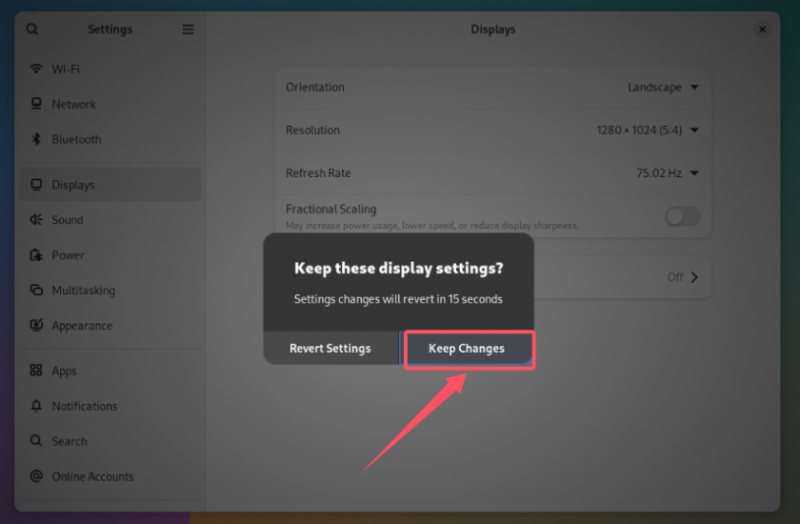Click the Displays monitor icon in sidebar
The height and width of the screenshot is (524, 800).
36,184
